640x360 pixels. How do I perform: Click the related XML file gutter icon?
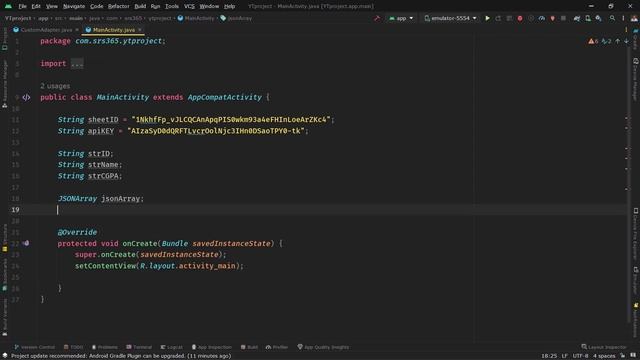point(26,97)
